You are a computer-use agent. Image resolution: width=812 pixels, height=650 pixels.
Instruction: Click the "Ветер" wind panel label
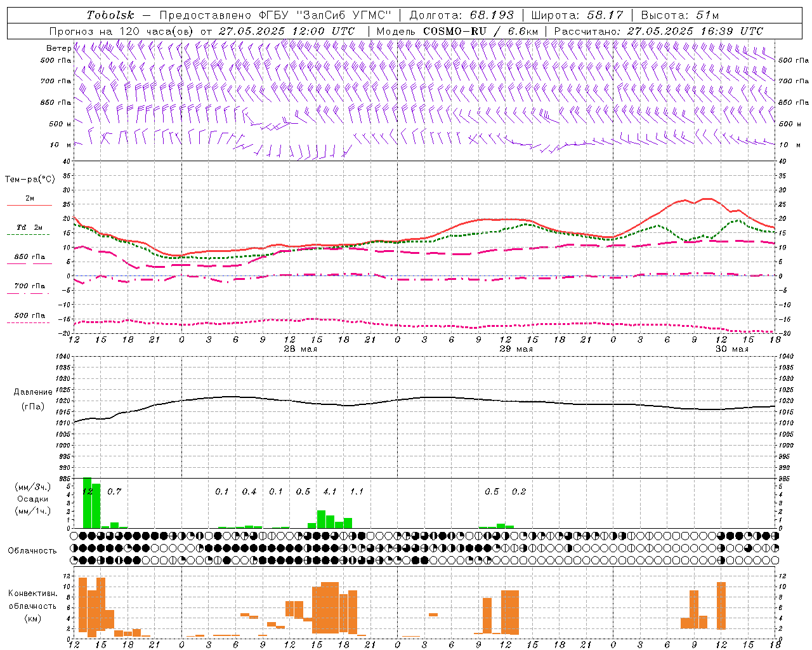[58, 48]
